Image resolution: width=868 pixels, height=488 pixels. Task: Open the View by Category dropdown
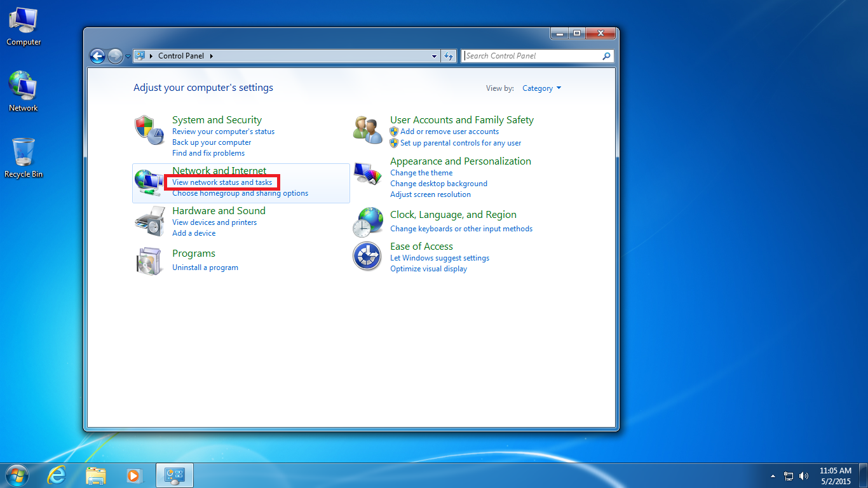pyautogui.click(x=541, y=88)
